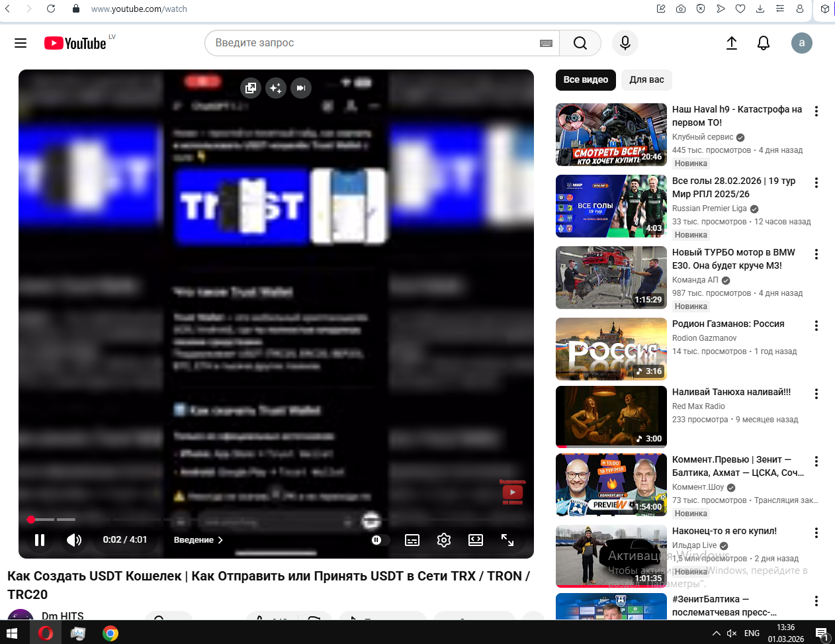Switch to theater mode view

476,540
